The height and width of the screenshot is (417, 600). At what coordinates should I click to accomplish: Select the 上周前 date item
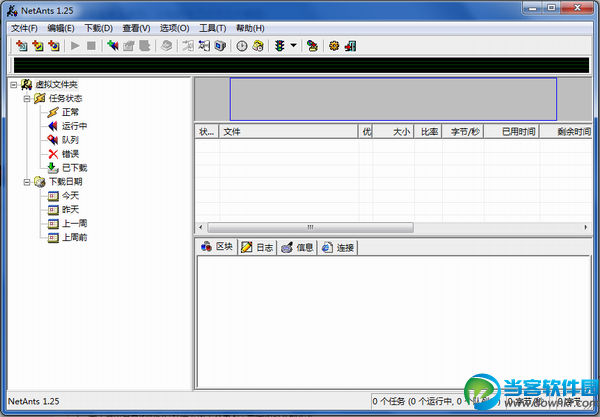[75, 238]
